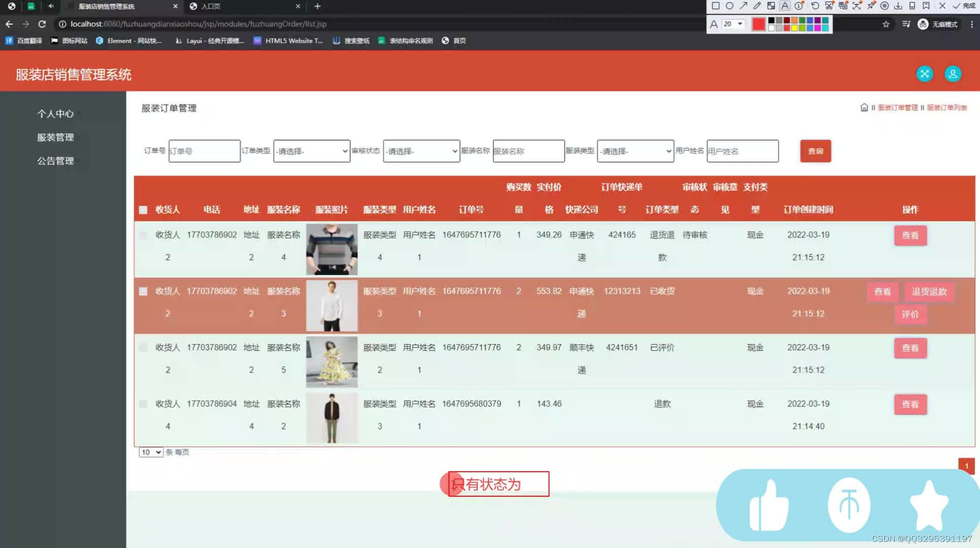Expand the 审核状态 filter dropdown

[x=421, y=151]
